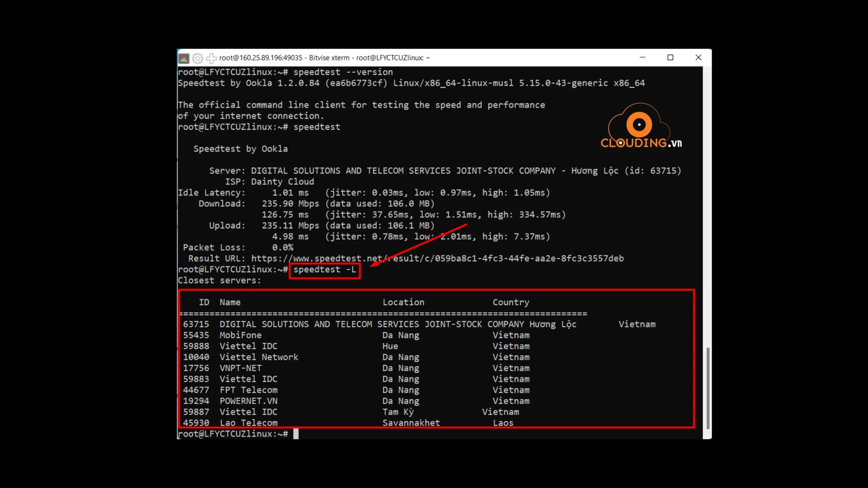This screenshot has width=868, height=488.
Task: Click the Download speed '235.90 Mbps'
Action: (290, 204)
